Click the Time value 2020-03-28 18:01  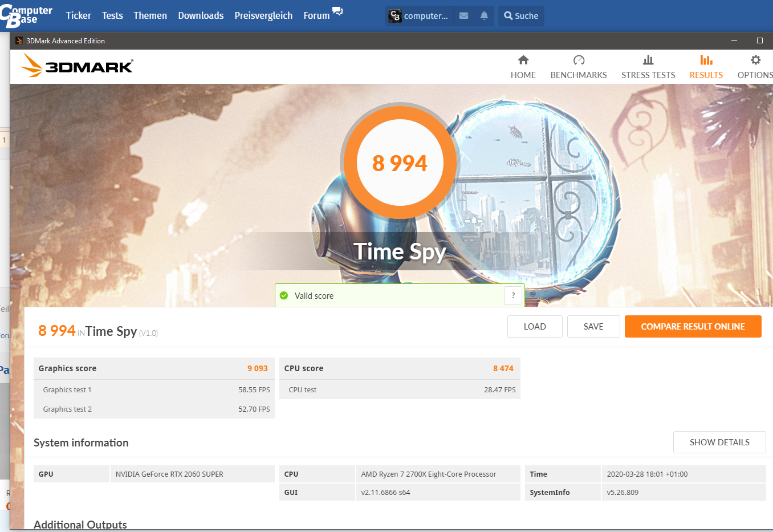click(x=647, y=474)
